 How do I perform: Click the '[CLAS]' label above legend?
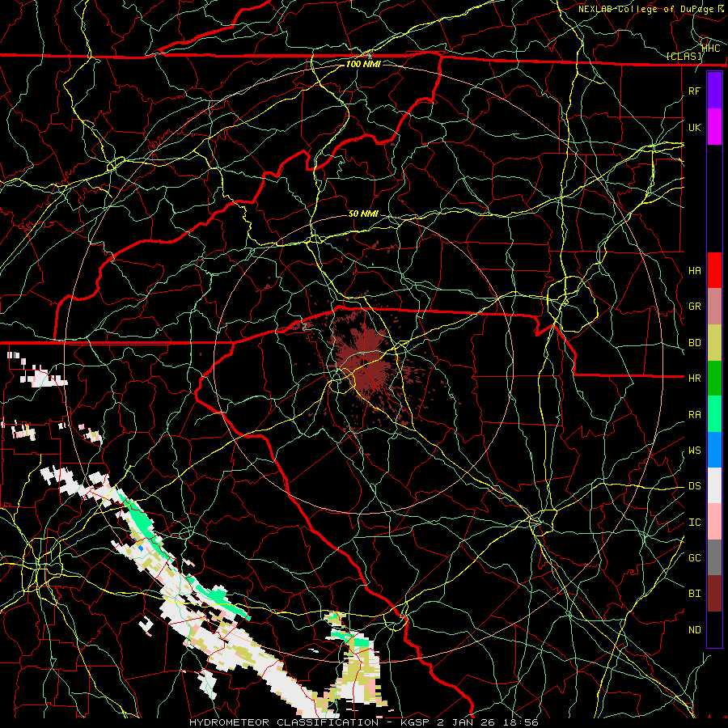click(684, 56)
